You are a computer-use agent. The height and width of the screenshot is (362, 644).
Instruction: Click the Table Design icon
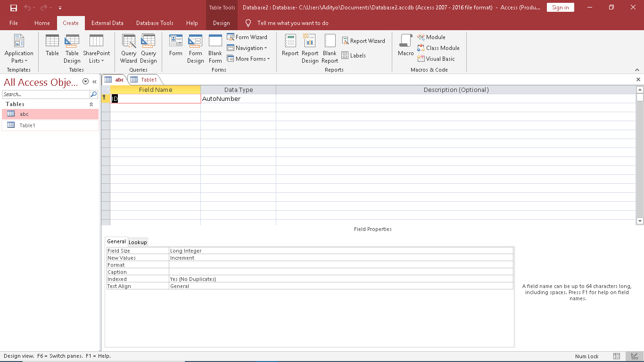pos(72,49)
